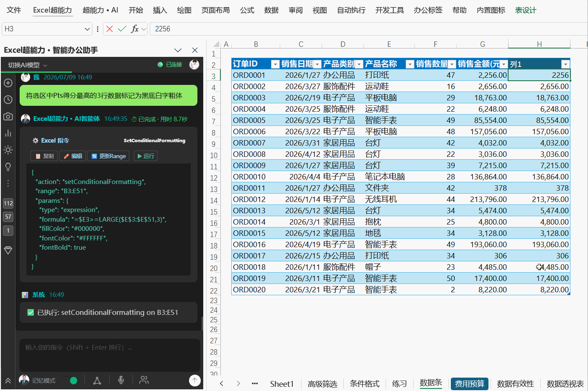Click the formula bar three-dots handle
Viewport: 588px width, 391px height.
(x=97, y=29)
